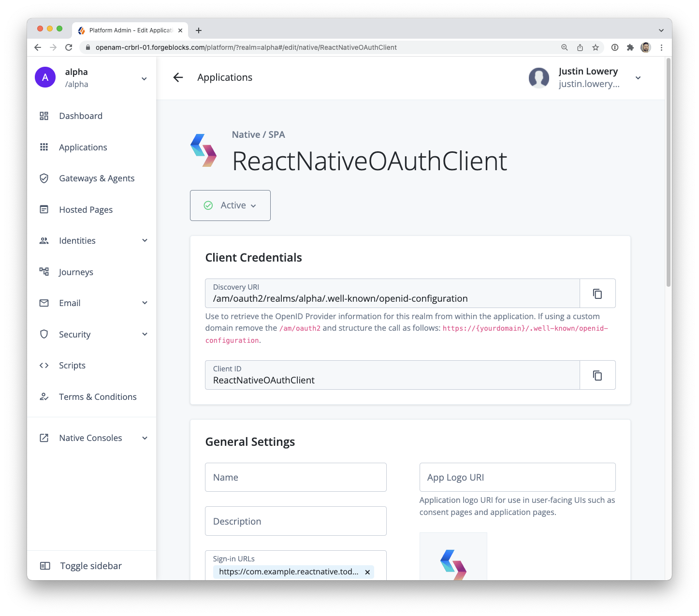This screenshot has height=616, width=699.
Task: Click the app logo preview thumbnail
Action: (x=453, y=556)
